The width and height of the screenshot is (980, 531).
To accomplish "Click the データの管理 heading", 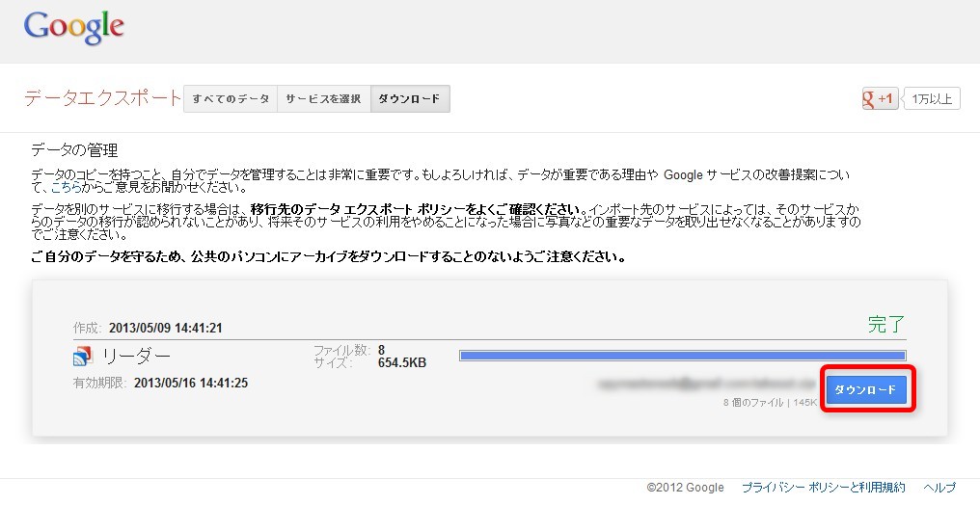I will [x=74, y=150].
